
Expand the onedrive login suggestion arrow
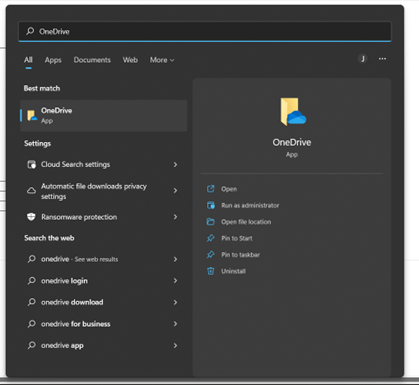175,281
